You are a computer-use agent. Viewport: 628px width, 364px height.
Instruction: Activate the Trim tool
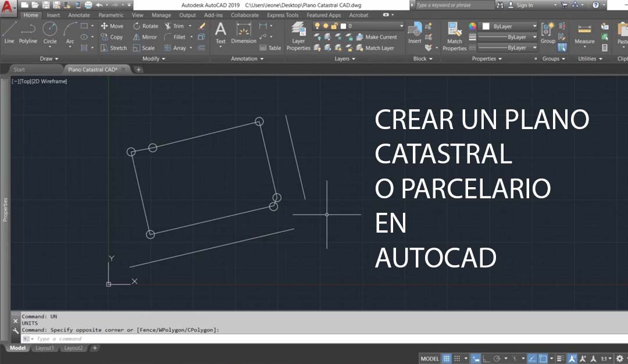point(174,26)
